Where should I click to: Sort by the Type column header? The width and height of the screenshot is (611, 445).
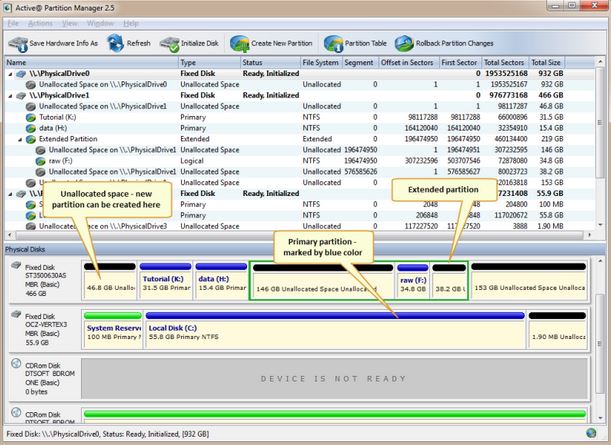pos(210,62)
